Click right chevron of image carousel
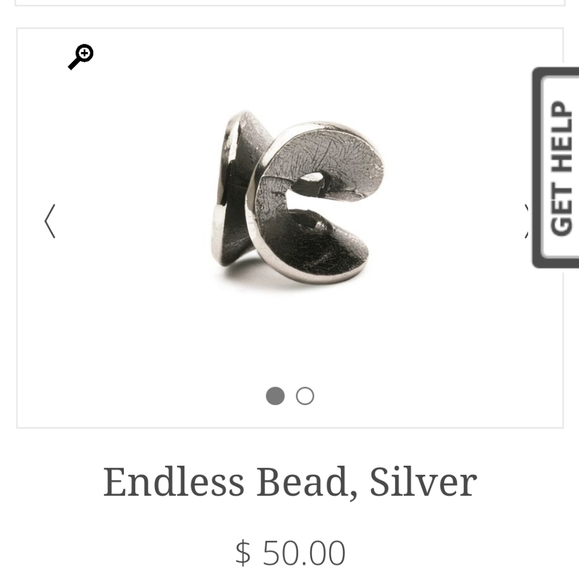The width and height of the screenshot is (579, 580). pos(527,221)
